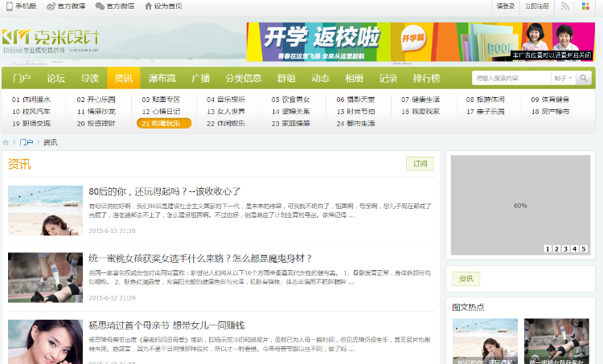
Task: Open forum 04 音乐视听
Action: (226, 100)
